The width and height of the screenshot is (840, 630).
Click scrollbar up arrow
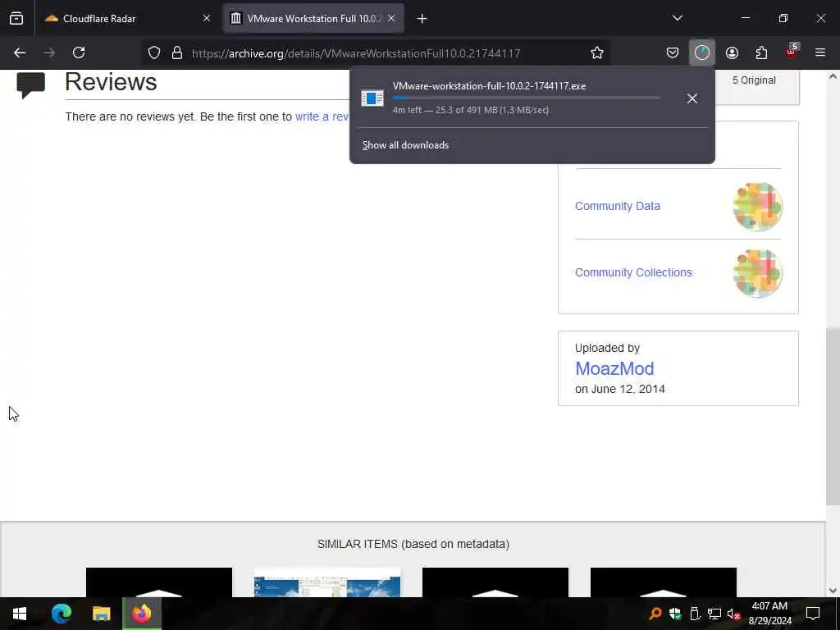click(833, 76)
